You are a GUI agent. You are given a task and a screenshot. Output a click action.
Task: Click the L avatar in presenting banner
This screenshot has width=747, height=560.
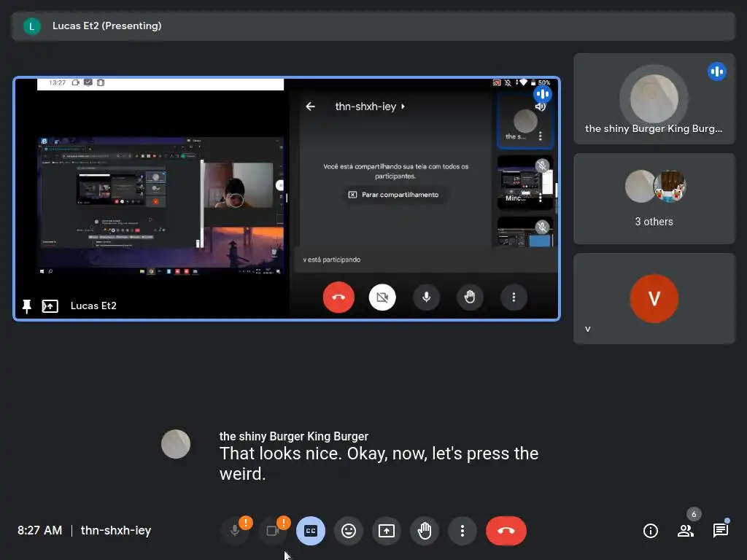tap(32, 26)
